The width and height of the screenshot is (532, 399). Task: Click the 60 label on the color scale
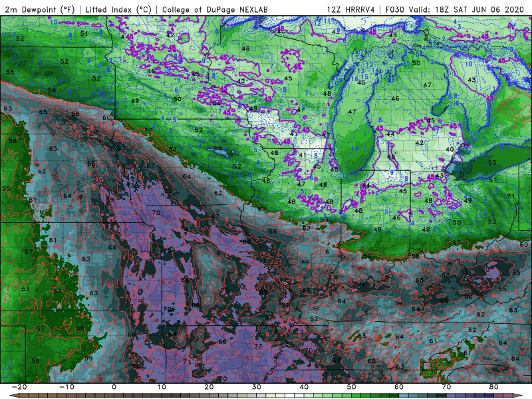point(399,387)
